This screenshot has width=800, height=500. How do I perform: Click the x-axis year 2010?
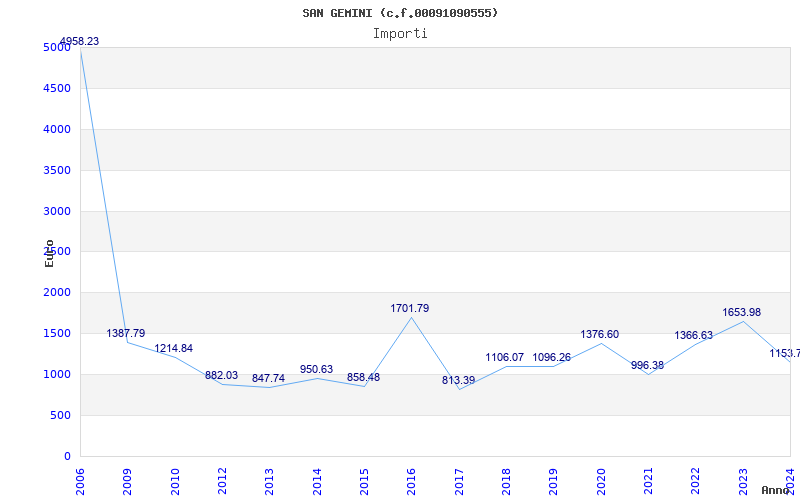pyautogui.click(x=175, y=481)
